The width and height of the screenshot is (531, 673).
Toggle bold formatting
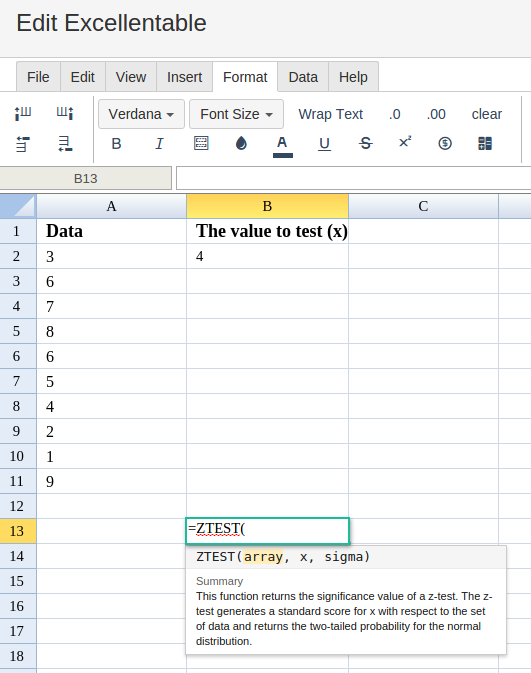[116, 144]
